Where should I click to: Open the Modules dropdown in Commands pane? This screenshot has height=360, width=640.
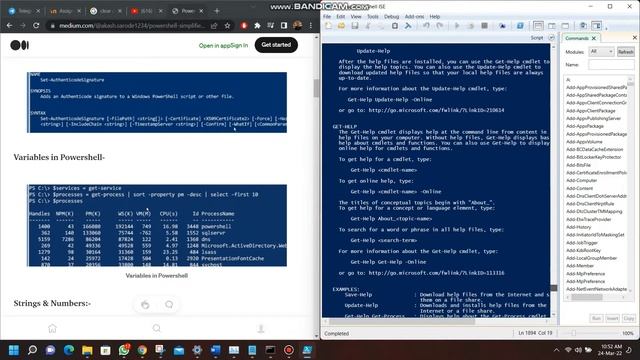[x=601, y=51]
